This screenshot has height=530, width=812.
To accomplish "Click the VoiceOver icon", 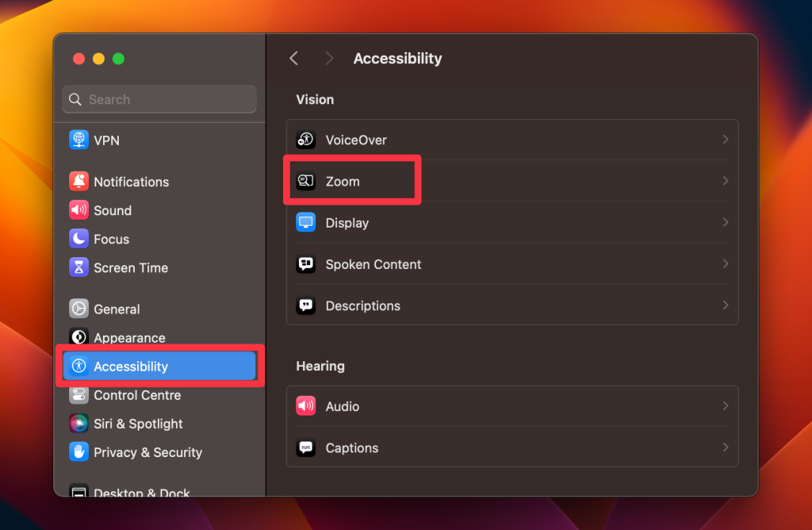I will click(x=306, y=140).
